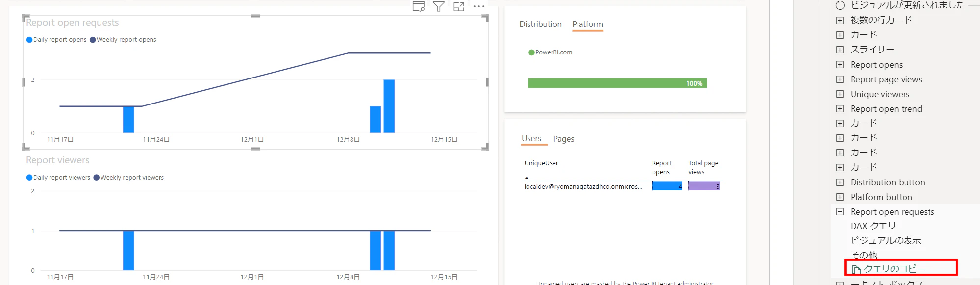
Task: Select the Users tab
Action: click(531, 139)
